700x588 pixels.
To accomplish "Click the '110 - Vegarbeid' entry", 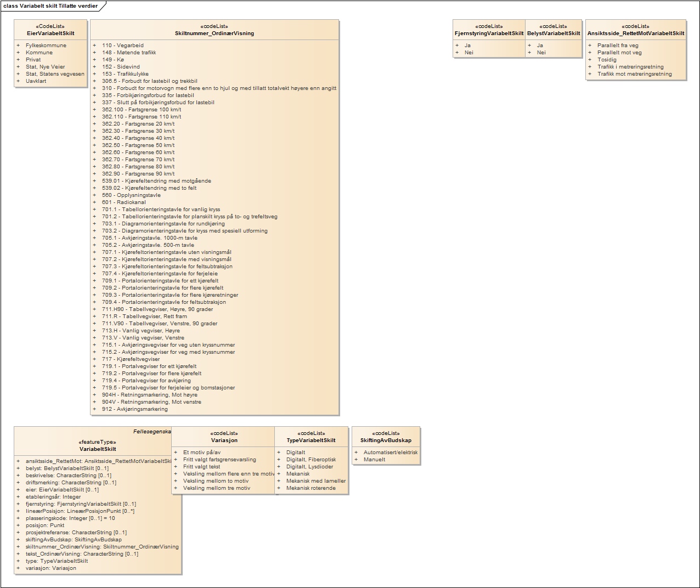I will pos(122,46).
